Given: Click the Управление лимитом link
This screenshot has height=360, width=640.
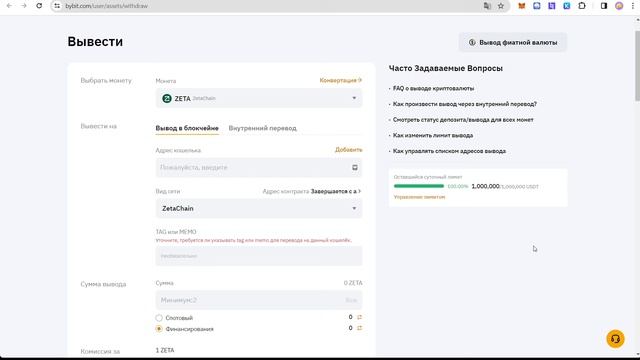Looking at the screenshot, I should (x=419, y=197).
